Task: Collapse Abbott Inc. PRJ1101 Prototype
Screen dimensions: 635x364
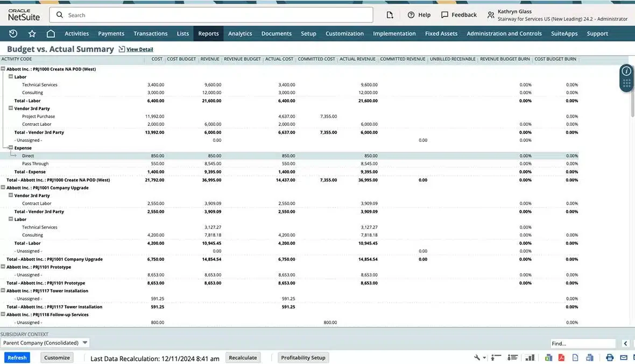Action: pyautogui.click(x=3, y=267)
